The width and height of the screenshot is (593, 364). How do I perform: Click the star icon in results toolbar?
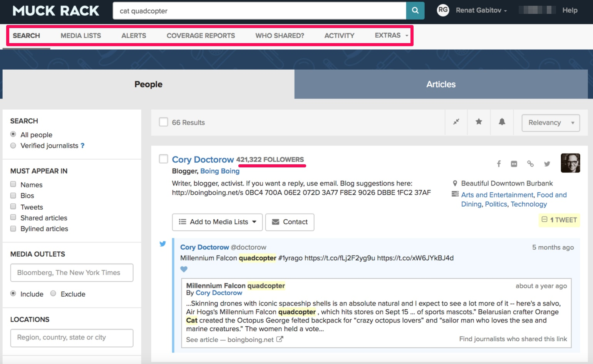coord(479,122)
